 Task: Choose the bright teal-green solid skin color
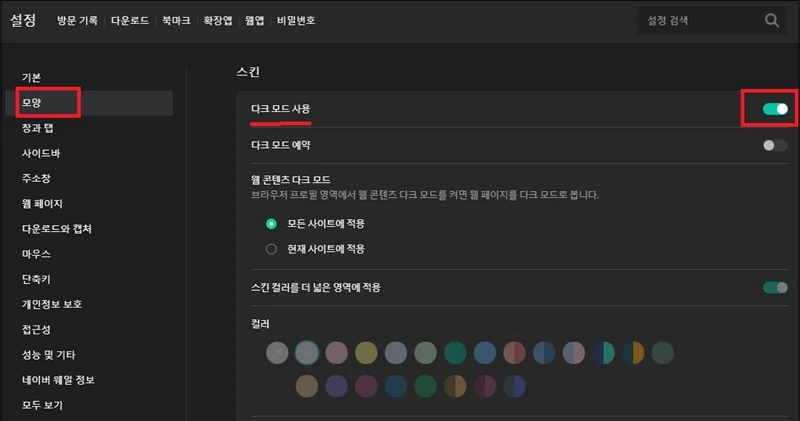click(x=455, y=353)
